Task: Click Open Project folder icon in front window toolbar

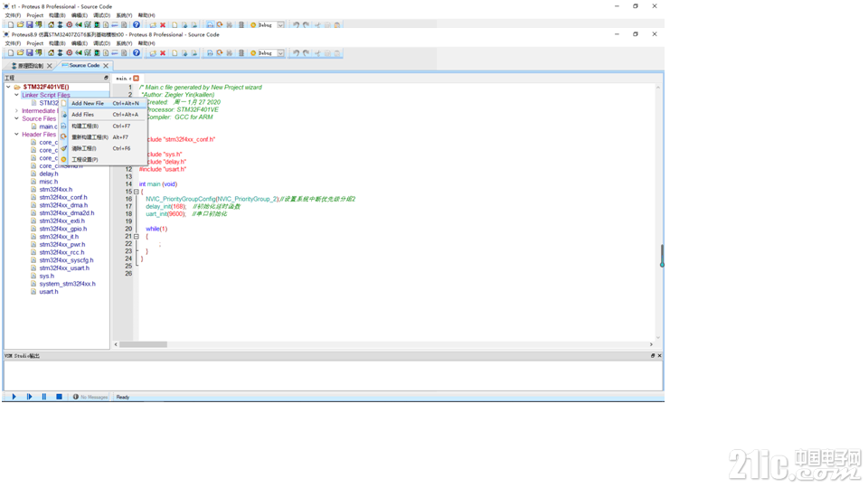Action: (x=21, y=53)
